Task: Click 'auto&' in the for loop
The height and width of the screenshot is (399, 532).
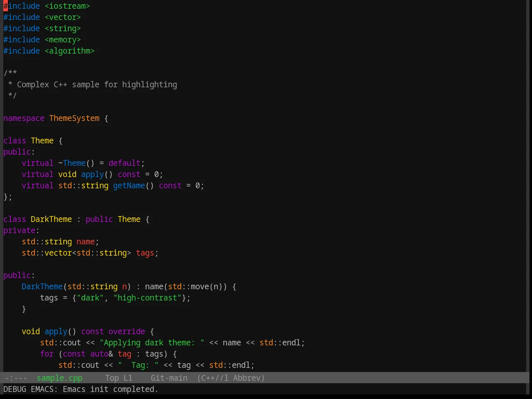Action: (x=101, y=354)
